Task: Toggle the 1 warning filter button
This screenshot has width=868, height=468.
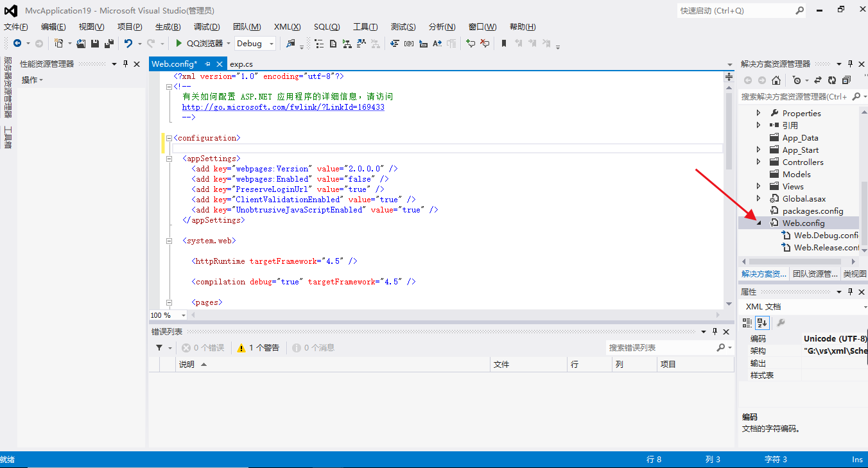Action: click(x=258, y=347)
